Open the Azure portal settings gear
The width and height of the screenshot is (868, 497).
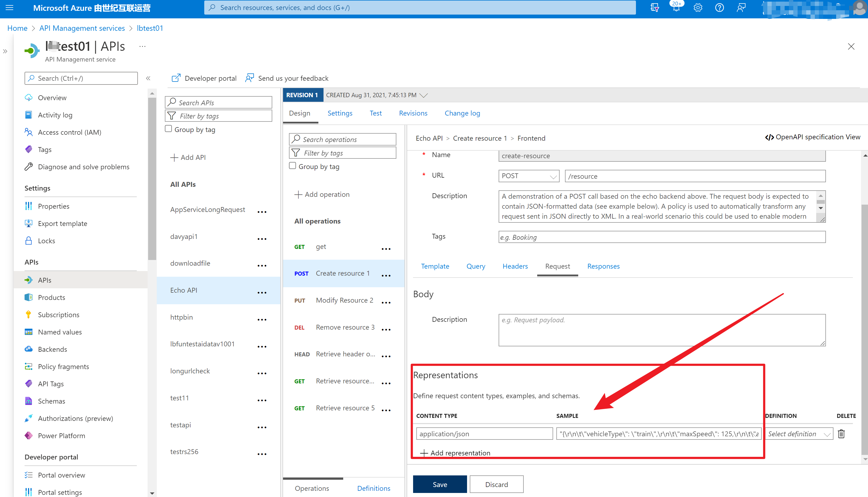[x=697, y=8]
